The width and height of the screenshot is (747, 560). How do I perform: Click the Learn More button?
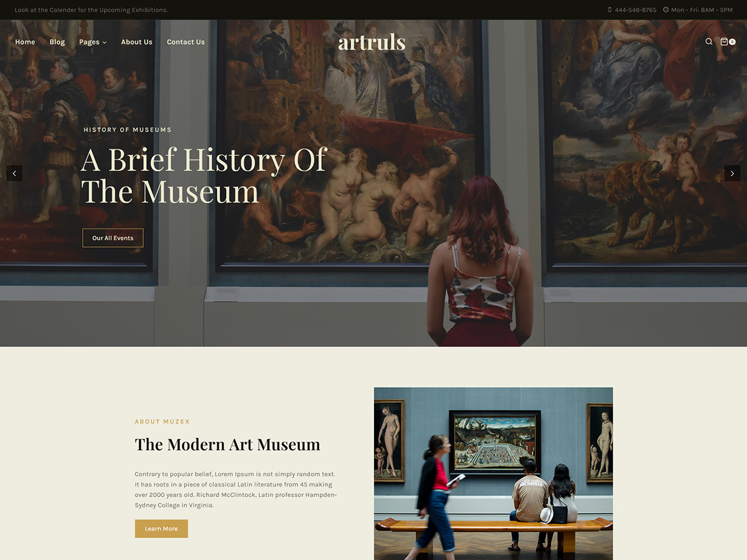(x=161, y=529)
